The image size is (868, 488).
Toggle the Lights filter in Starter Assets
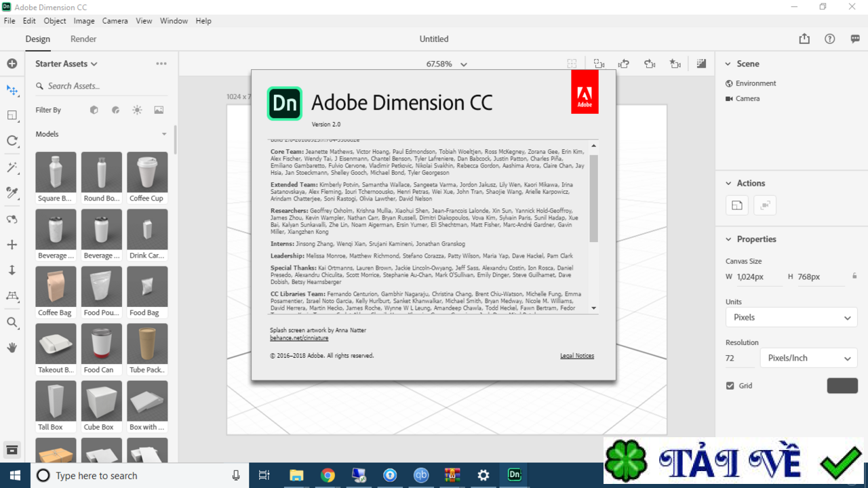[137, 110]
